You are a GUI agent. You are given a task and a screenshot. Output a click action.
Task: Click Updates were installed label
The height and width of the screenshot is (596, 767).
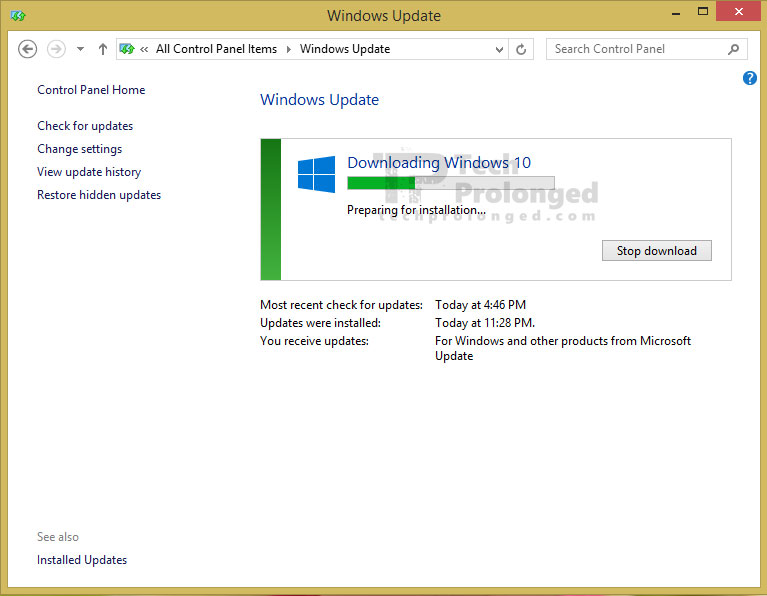[320, 323]
